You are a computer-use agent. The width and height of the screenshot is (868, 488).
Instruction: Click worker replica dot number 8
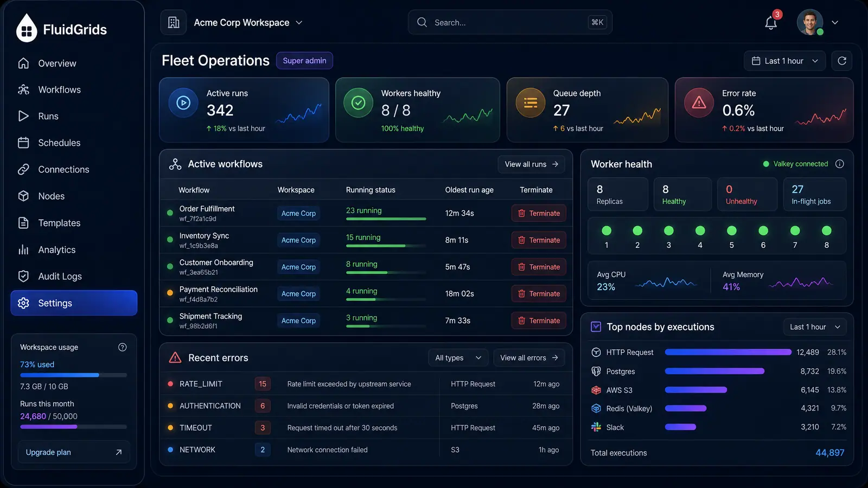pos(827,230)
